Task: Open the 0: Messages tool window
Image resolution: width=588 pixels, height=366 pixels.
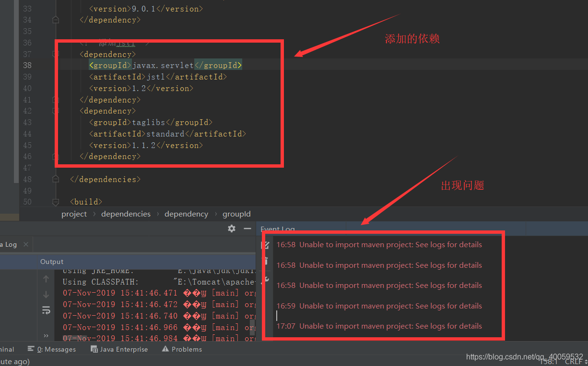Action: (52, 349)
